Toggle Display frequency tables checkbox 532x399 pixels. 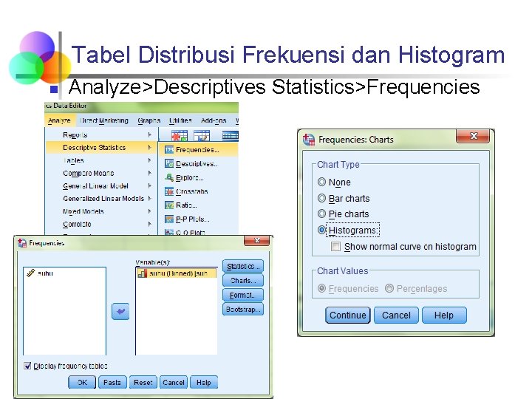[x=27, y=366]
